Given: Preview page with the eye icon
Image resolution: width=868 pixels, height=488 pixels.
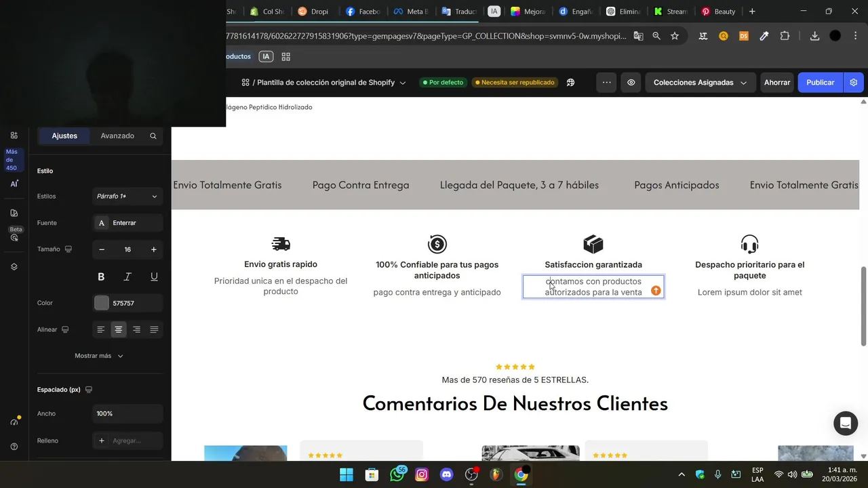Looking at the screenshot, I should pyautogui.click(x=631, y=83).
